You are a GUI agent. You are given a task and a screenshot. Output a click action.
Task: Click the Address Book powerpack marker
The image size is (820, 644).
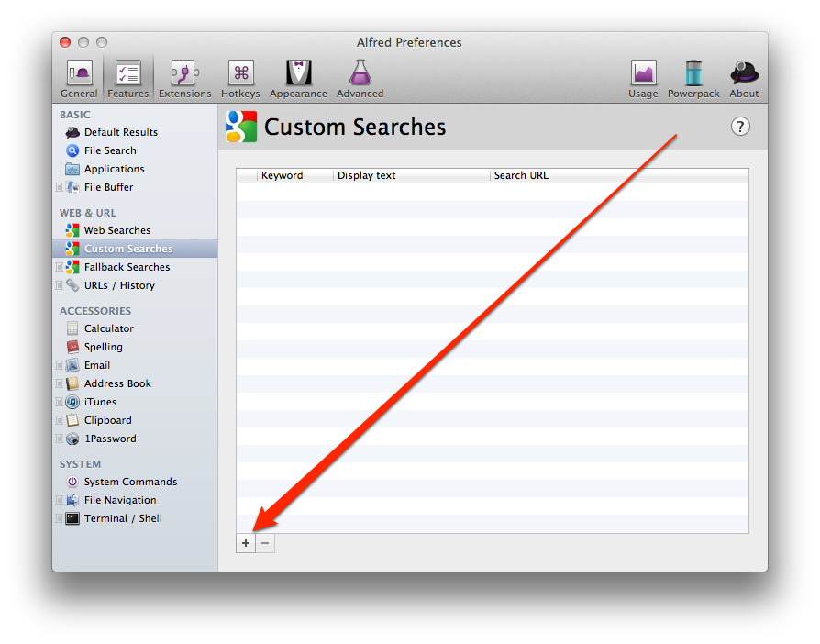click(59, 383)
